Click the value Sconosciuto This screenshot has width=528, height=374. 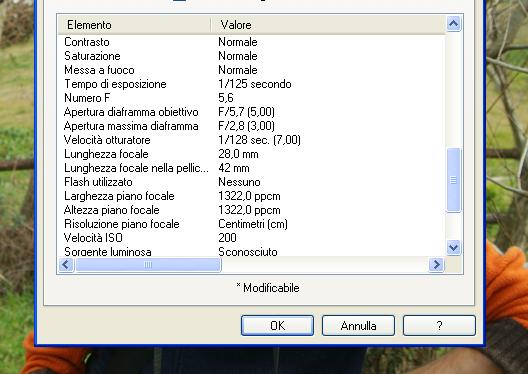248,252
